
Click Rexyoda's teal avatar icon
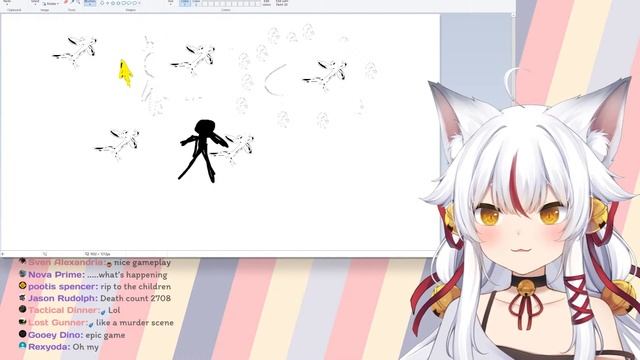click(x=22, y=346)
